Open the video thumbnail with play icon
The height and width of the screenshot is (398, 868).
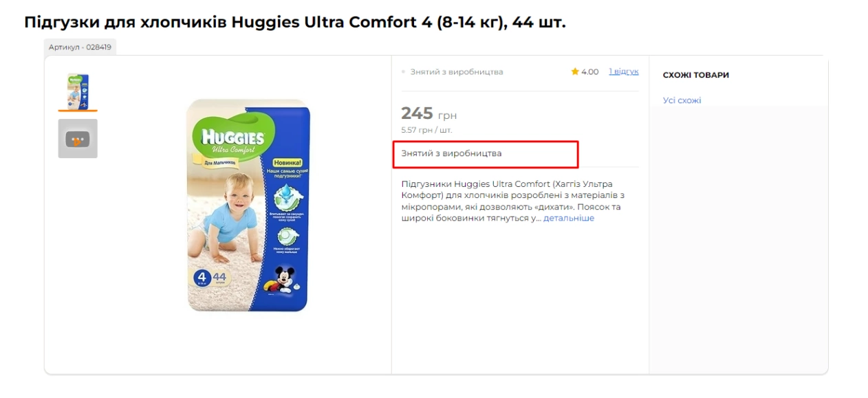(x=78, y=139)
